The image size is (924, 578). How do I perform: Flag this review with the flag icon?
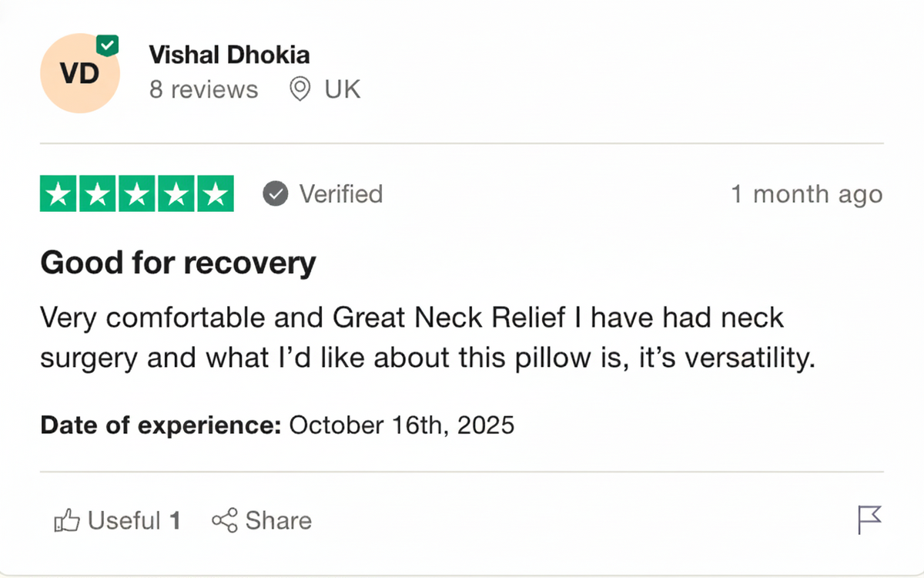tap(869, 520)
